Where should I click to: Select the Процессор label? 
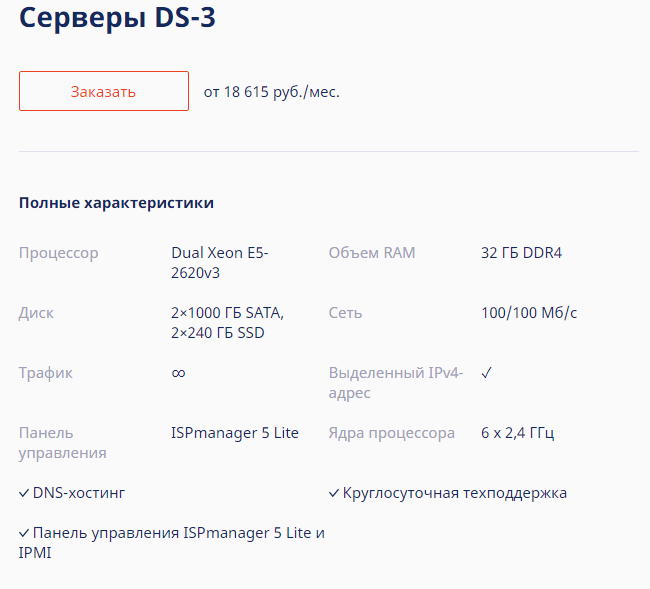coord(59,253)
